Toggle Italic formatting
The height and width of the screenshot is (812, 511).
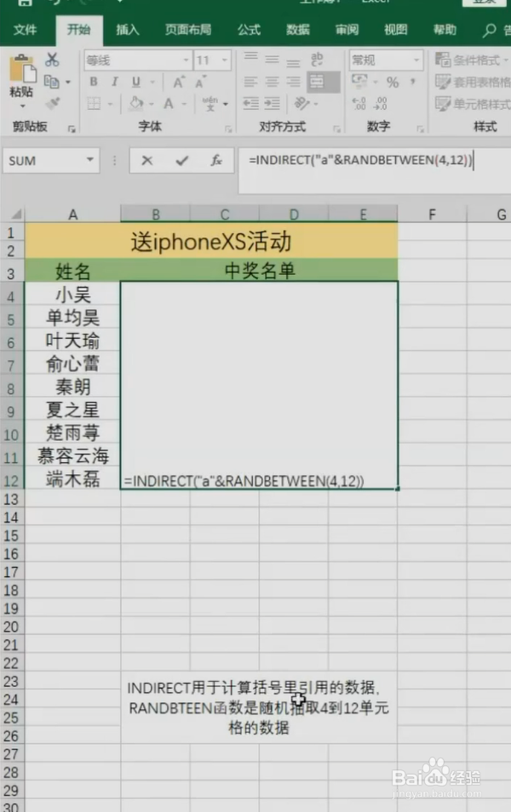point(114,82)
